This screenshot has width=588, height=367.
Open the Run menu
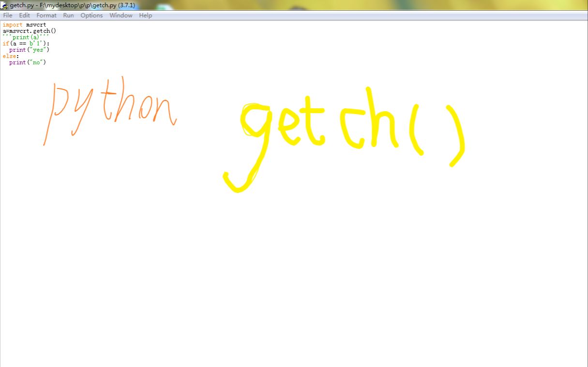[x=68, y=15]
